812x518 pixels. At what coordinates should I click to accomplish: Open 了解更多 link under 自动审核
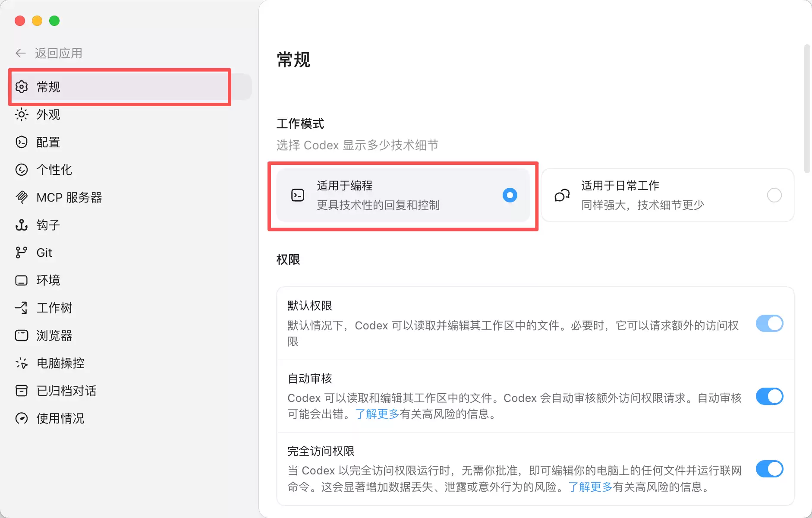tap(377, 414)
